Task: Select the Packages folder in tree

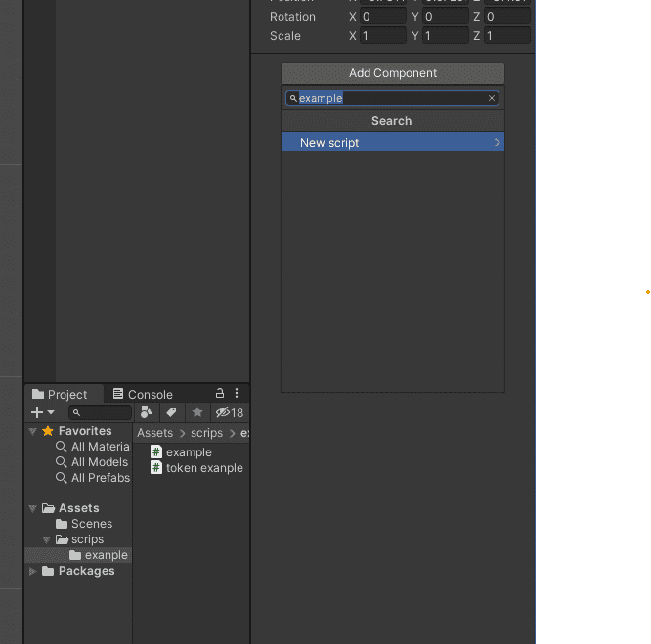Action: (86, 571)
